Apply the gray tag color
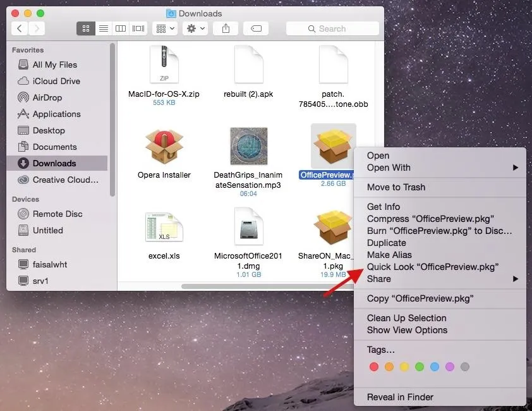The width and height of the screenshot is (532, 411). coord(465,367)
